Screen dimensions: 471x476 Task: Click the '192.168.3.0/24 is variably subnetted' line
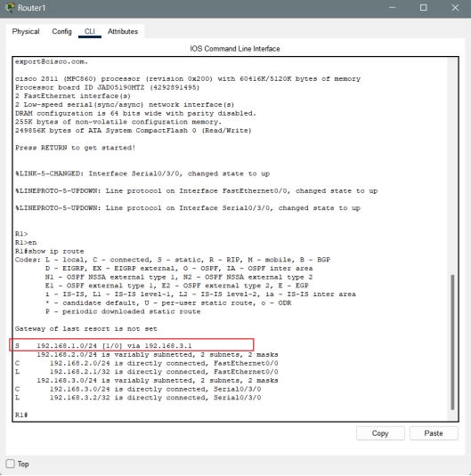tap(158, 381)
